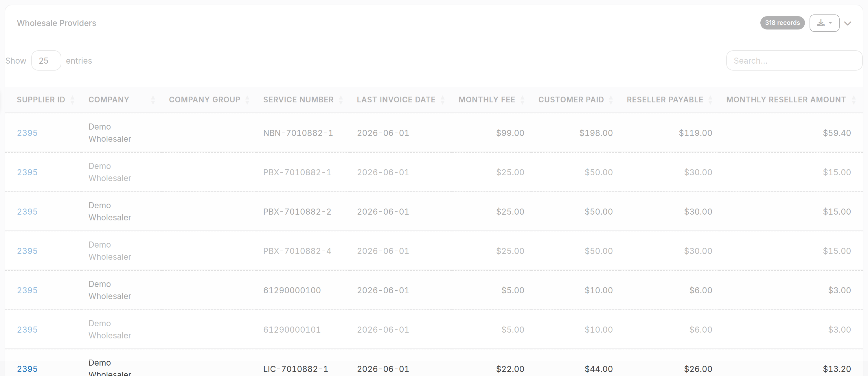Screen dimensions: 868x376
Task: Open supplier 2395 link for PBX-7010882-2
Action: 27,212
